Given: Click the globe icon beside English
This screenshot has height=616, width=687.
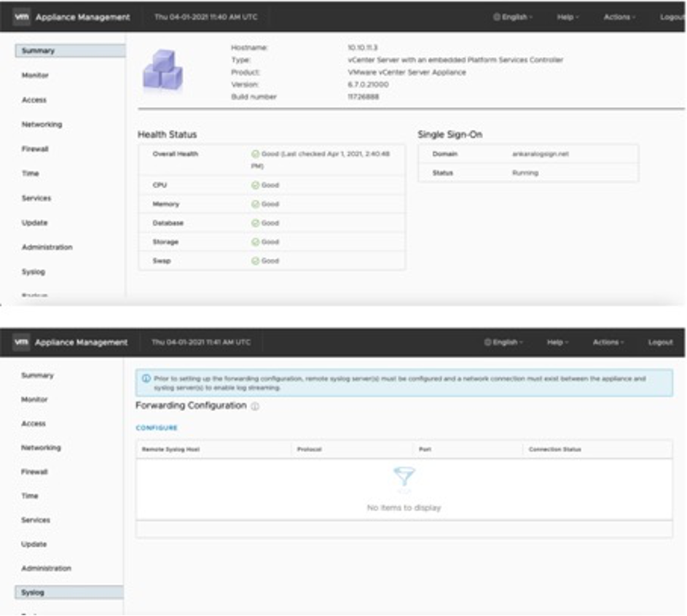Looking at the screenshot, I should click(496, 15).
